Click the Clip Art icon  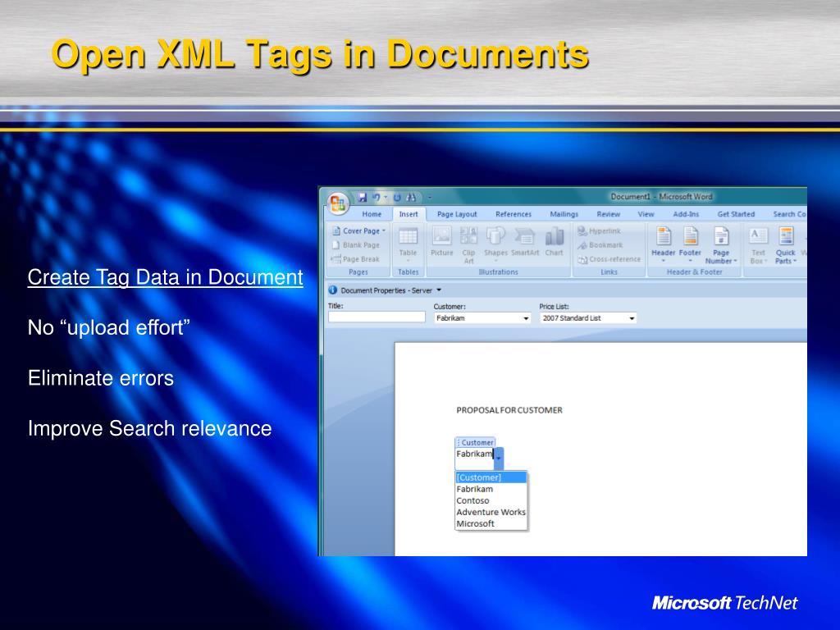(468, 244)
